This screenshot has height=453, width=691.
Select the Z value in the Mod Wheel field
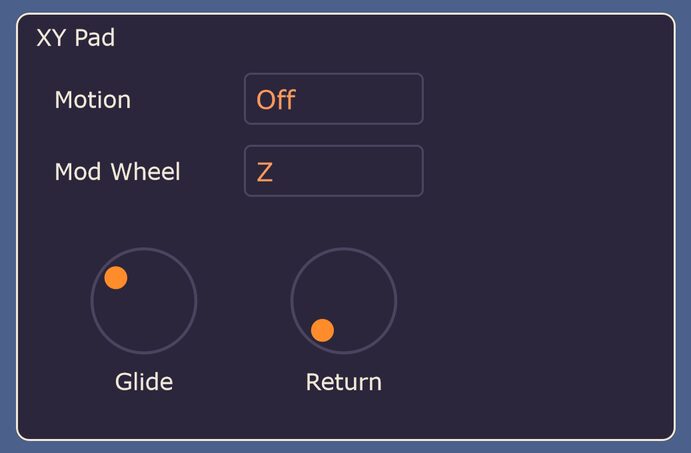(x=264, y=172)
